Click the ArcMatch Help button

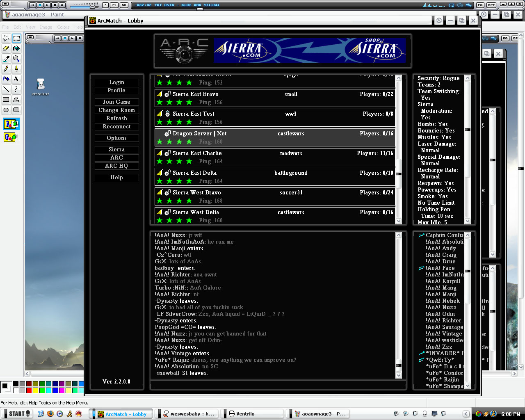tap(117, 178)
